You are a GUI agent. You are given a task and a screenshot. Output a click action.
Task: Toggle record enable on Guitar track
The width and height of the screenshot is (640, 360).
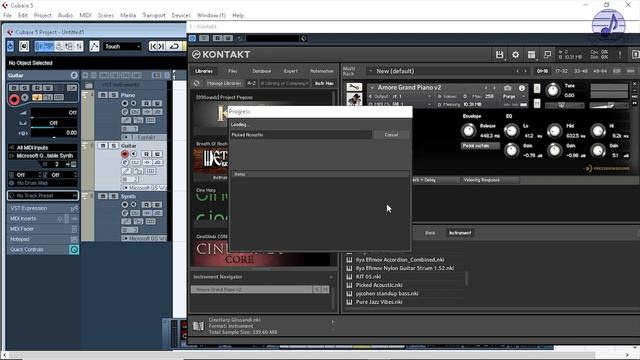pos(125,154)
